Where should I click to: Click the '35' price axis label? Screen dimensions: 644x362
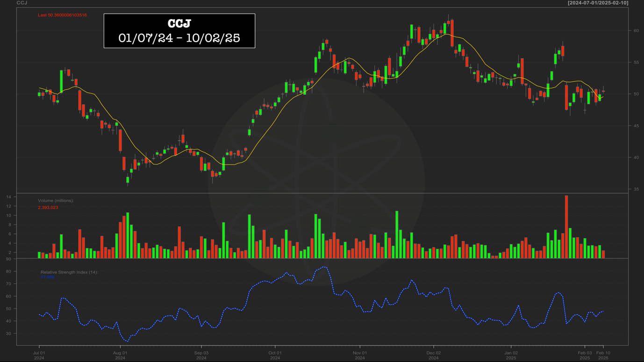636,189
